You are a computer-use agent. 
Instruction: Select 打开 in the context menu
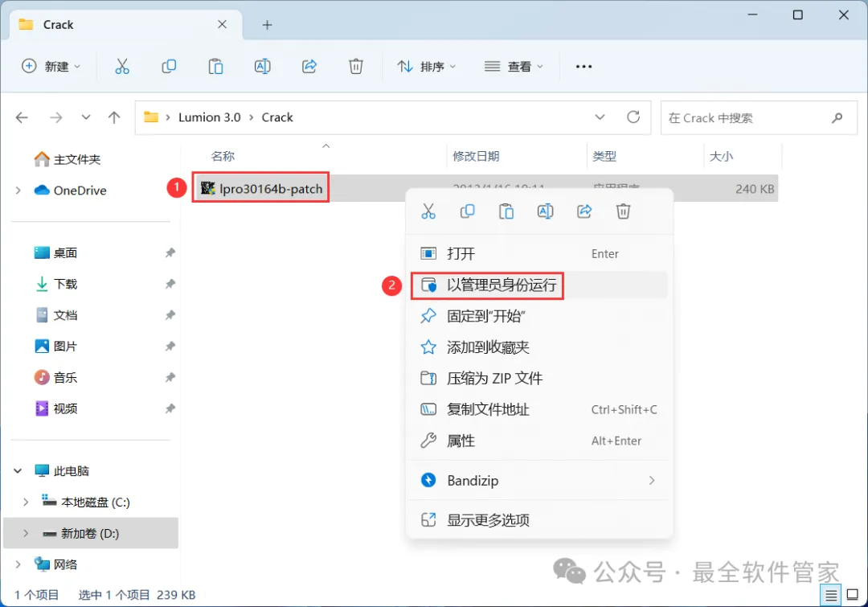pyautogui.click(x=539, y=254)
